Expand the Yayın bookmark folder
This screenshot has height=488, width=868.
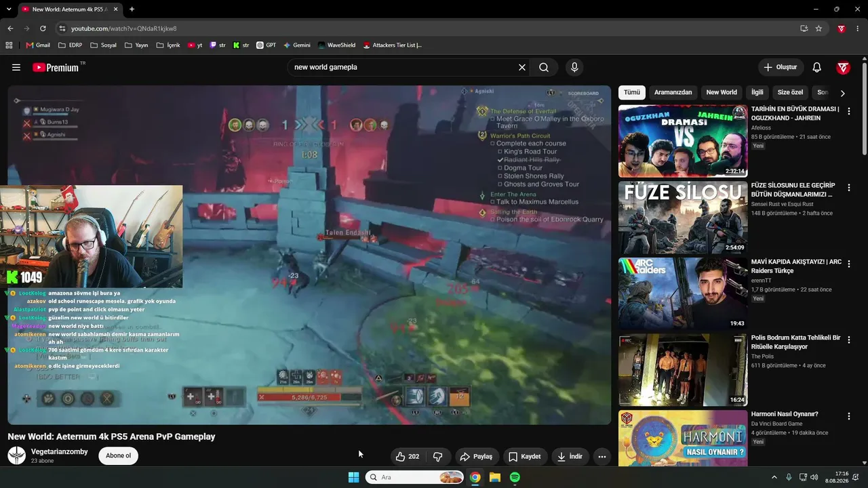[x=136, y=45]
